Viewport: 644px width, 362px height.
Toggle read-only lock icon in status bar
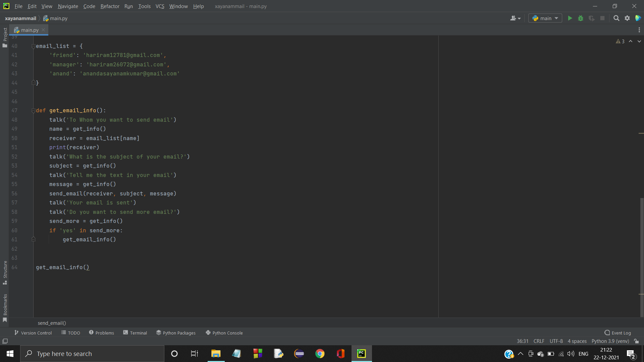click(636, 341)
